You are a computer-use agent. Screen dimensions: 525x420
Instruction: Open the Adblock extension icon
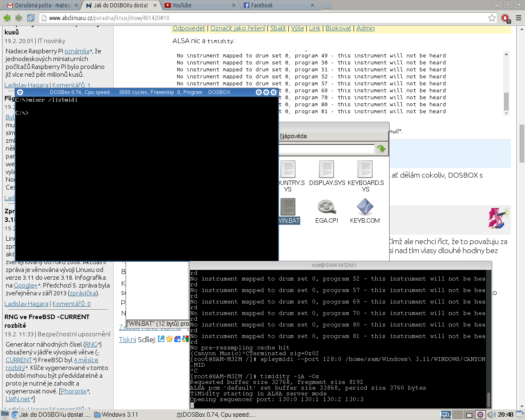(x=505, y=18)
